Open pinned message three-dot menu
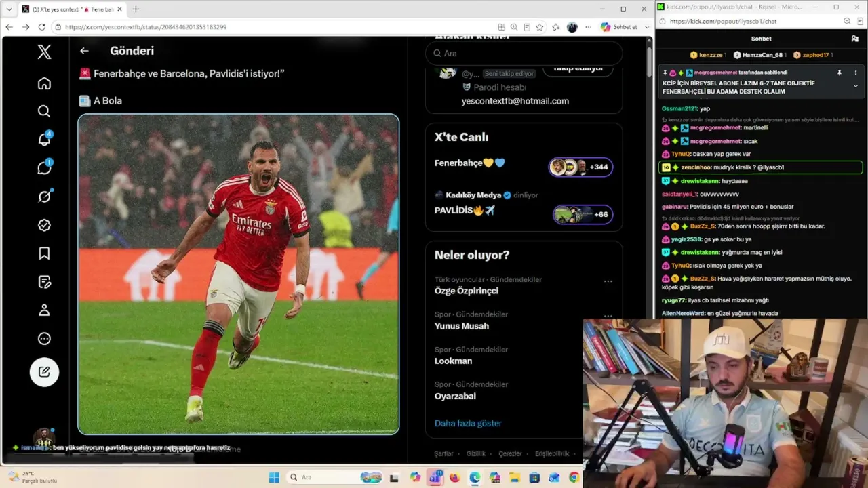This screenshot has height=488, width=868. 855,73
